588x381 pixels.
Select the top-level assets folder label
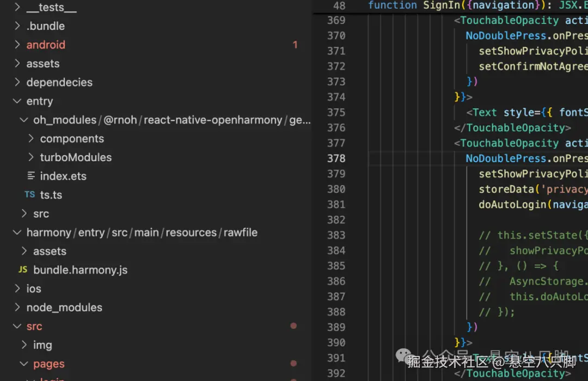(43, 63)
